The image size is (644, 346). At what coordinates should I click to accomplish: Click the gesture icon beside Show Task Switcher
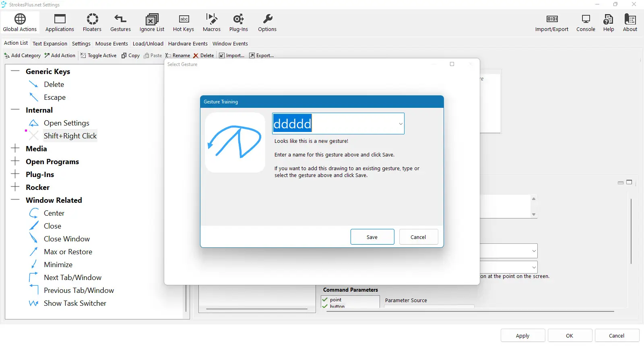tap(34, 303)
